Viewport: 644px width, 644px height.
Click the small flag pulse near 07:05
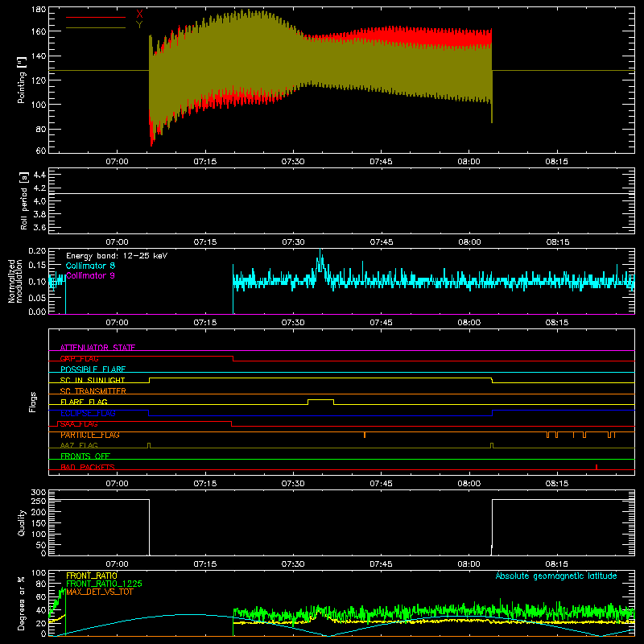149,445
